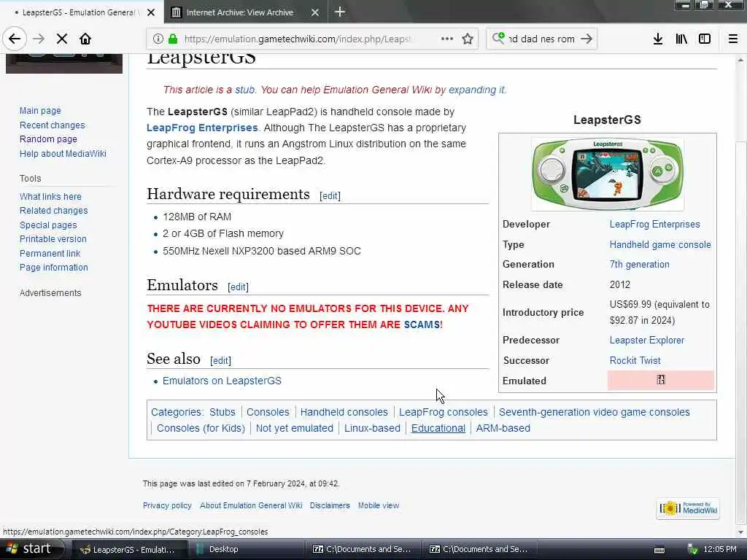Click the search box containing 'dad nes rom'
747x560 pixels.
click(x=542, y=39)
